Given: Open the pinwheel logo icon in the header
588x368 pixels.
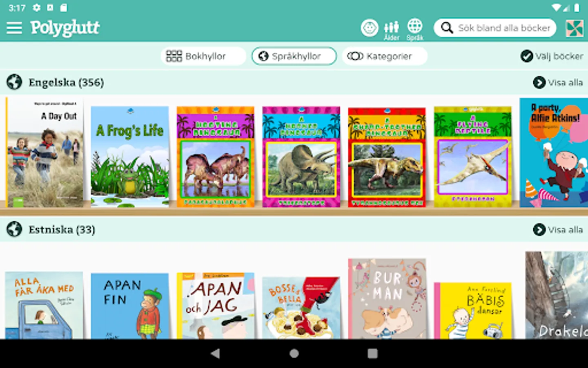Looking at the screenshot, I should click(x=575, y=28).
